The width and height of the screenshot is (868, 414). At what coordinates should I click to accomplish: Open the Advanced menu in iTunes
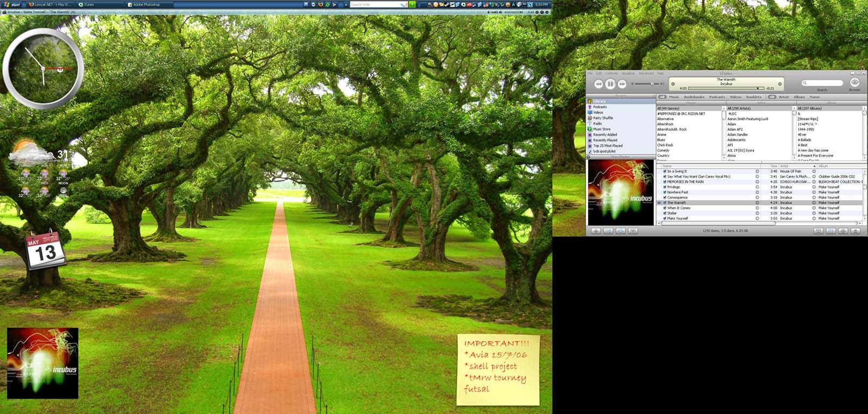click(646, 73)
